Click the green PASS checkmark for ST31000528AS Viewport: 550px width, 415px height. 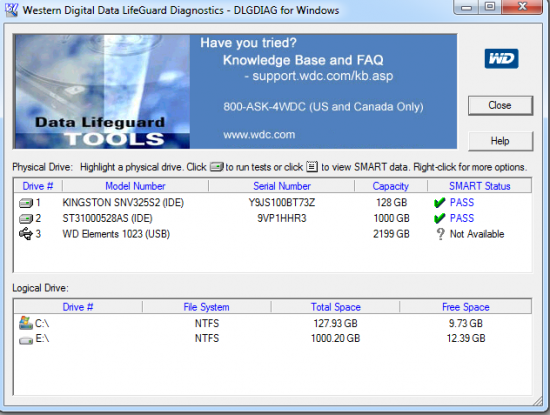[x=440, y=218]
